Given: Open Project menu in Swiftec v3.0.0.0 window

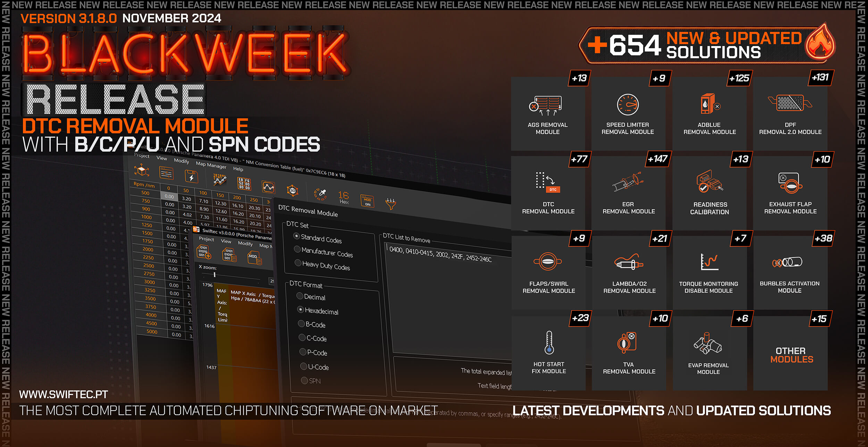Looking at the screenshot, I should (206, 239).
